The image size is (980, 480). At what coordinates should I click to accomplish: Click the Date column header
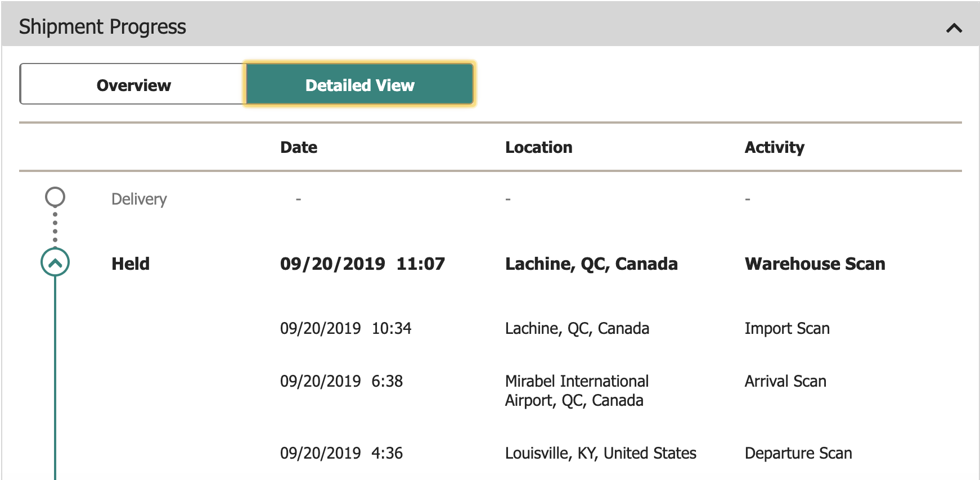(299, 147)
